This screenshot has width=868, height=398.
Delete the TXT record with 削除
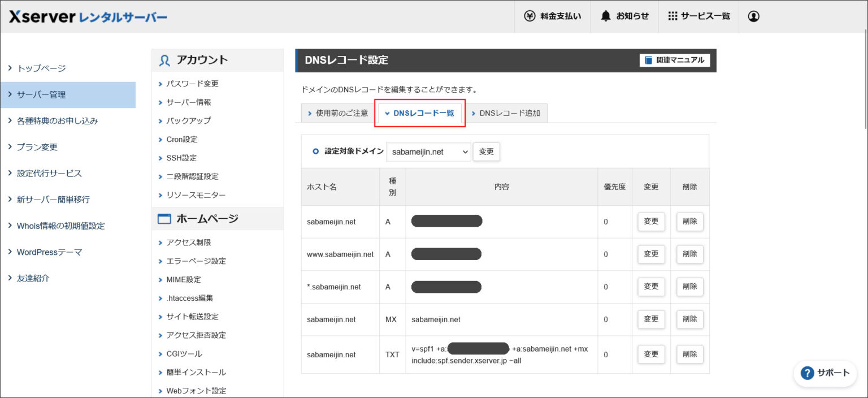click(x=689, y=354)
